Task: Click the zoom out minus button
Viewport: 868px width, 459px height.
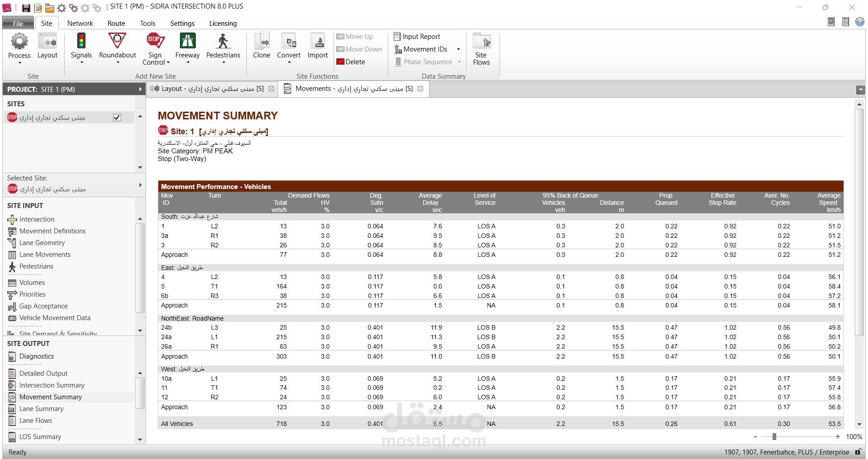Action: click(755, 437)
